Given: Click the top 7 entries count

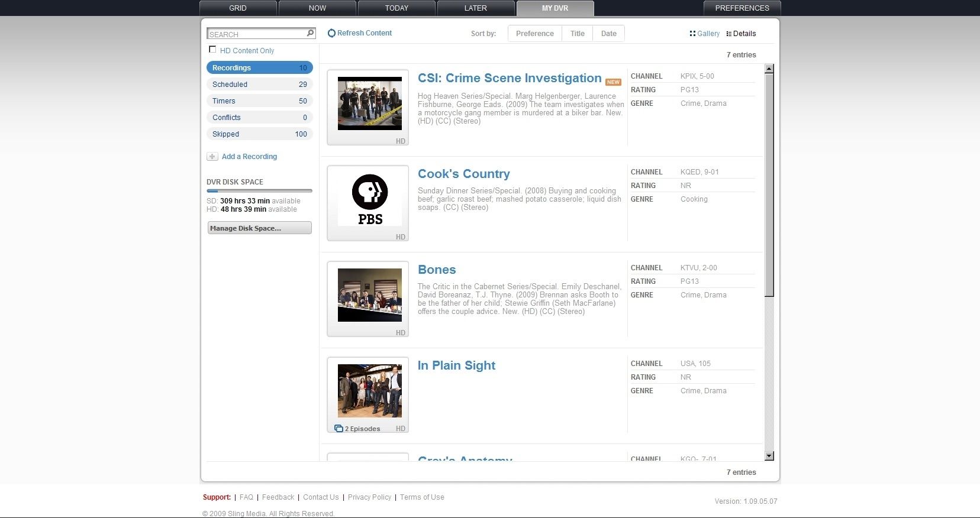Looking at the screenshot, I should tap(741, 55).
